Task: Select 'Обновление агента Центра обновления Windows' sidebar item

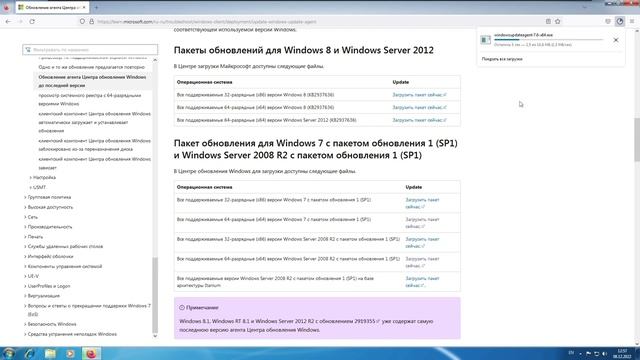Action: [x=92, y=81]
